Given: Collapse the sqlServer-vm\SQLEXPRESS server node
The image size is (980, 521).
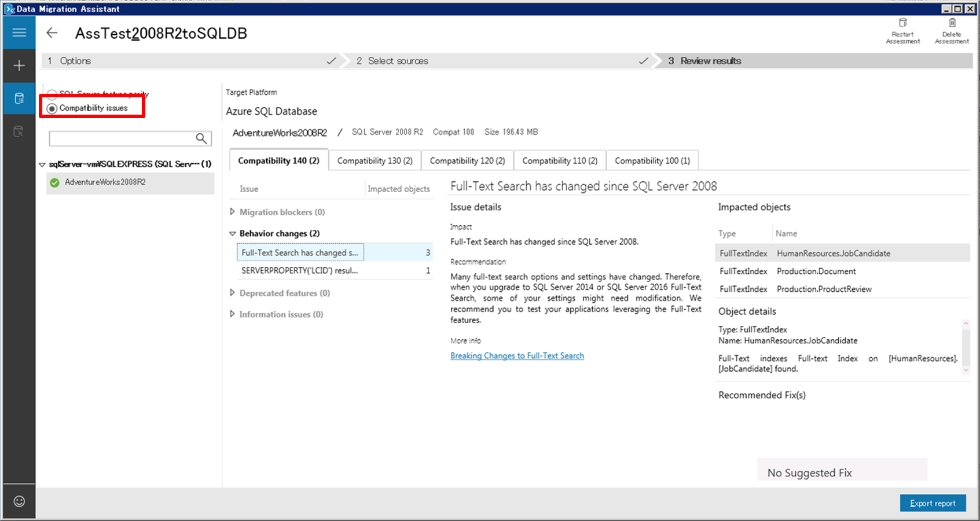Looking at the screenshot, I should pyautogui.click(x=42, y=164).
